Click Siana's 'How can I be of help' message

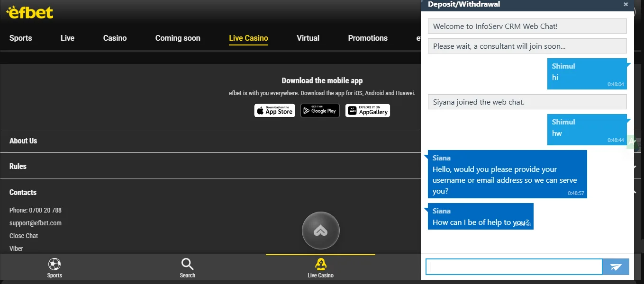tap(481, 216)
